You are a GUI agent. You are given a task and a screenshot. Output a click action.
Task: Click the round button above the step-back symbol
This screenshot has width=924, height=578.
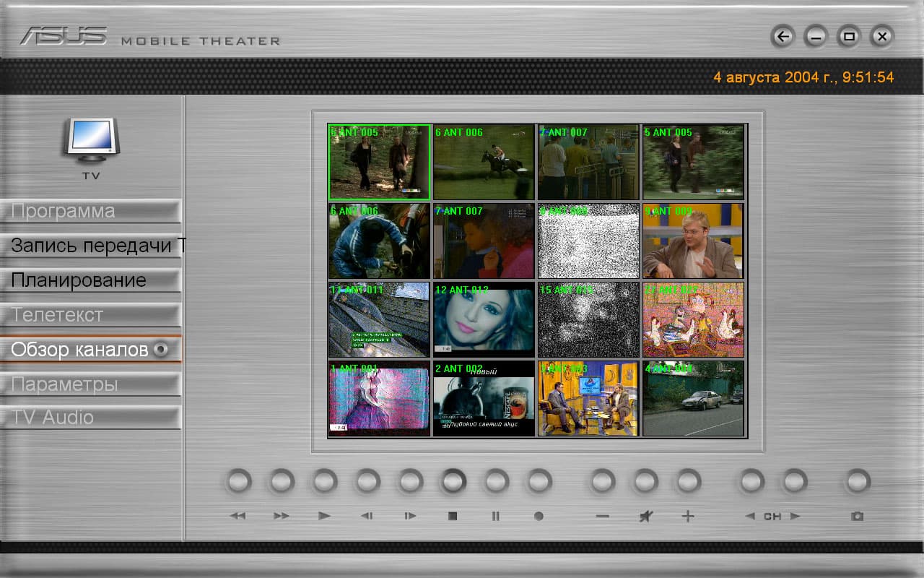pos(367,481)
